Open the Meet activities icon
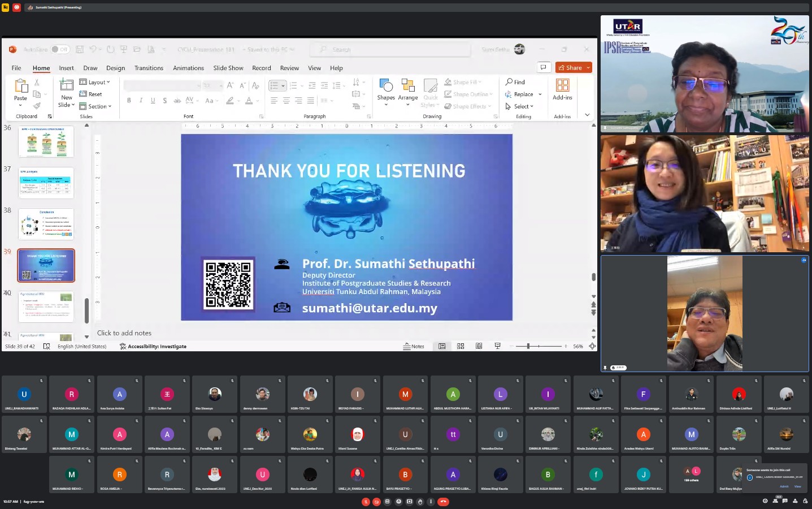Screen dimensions: 812x509 pos(795,501)
